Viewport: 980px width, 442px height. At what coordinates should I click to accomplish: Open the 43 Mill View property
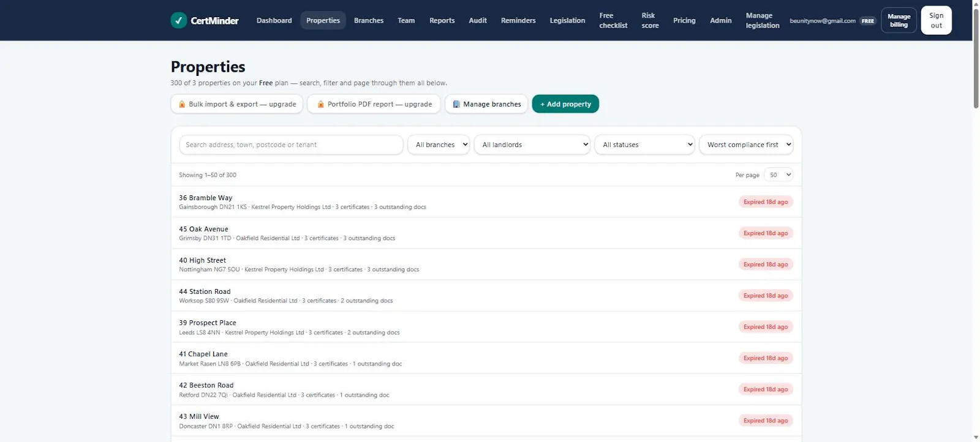point(486,421)
